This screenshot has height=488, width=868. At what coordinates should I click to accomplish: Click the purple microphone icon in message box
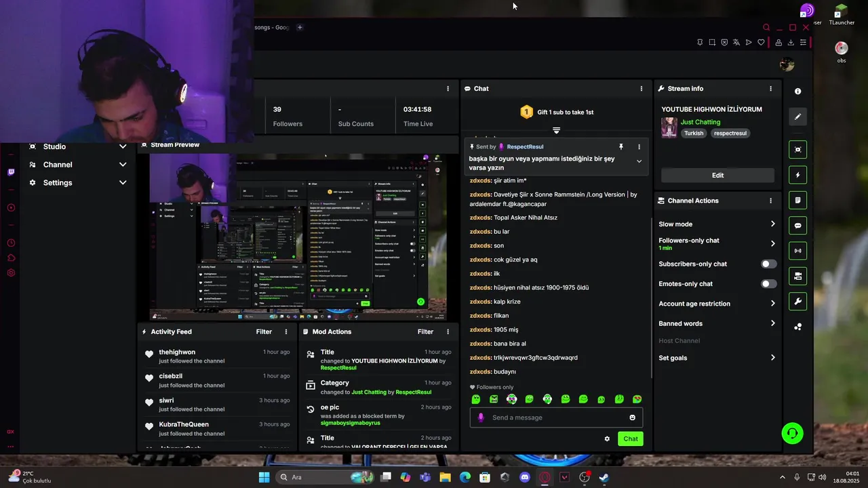click(x=481, y=418)
